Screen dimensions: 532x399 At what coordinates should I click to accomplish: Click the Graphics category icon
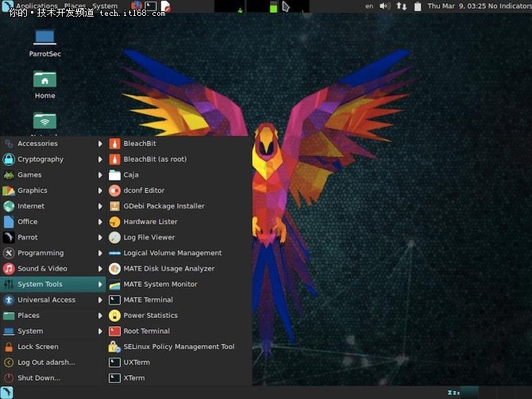click(x=9, y=190)
